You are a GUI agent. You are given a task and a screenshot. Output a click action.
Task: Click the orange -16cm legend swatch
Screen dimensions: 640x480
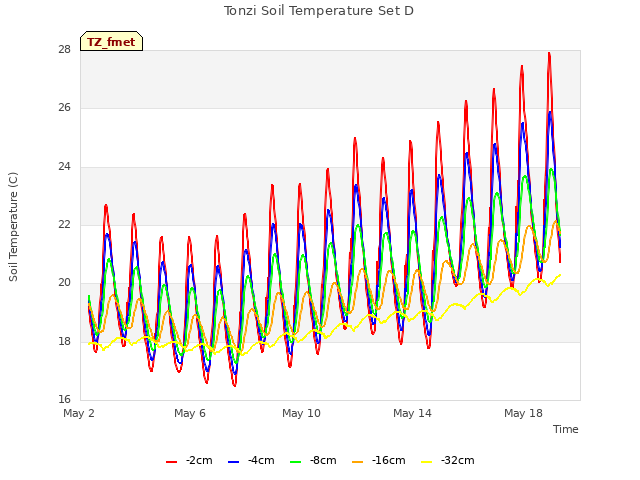click(x=358, y=462)
